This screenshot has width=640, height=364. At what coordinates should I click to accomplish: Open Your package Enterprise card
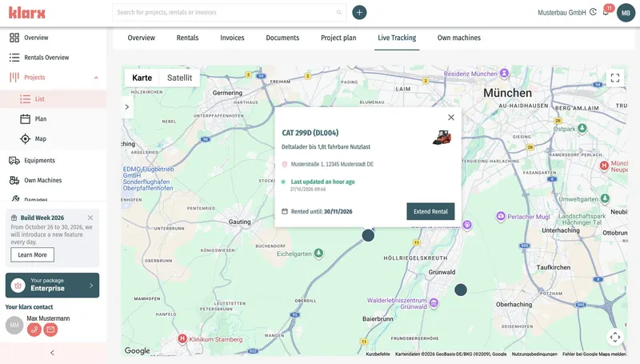52,286
